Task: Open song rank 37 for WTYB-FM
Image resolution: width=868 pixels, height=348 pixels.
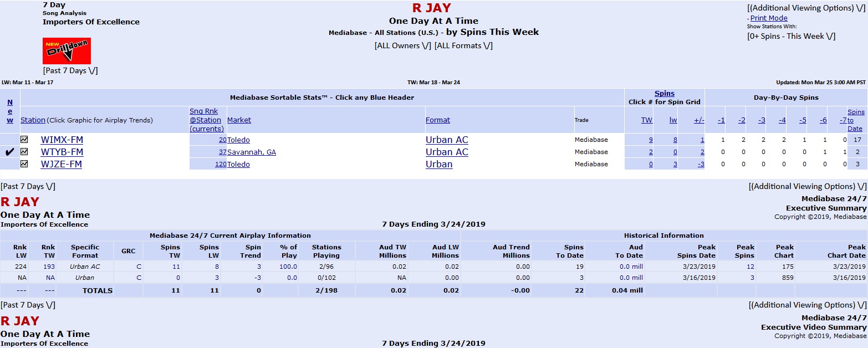Action: coord(222,152)
